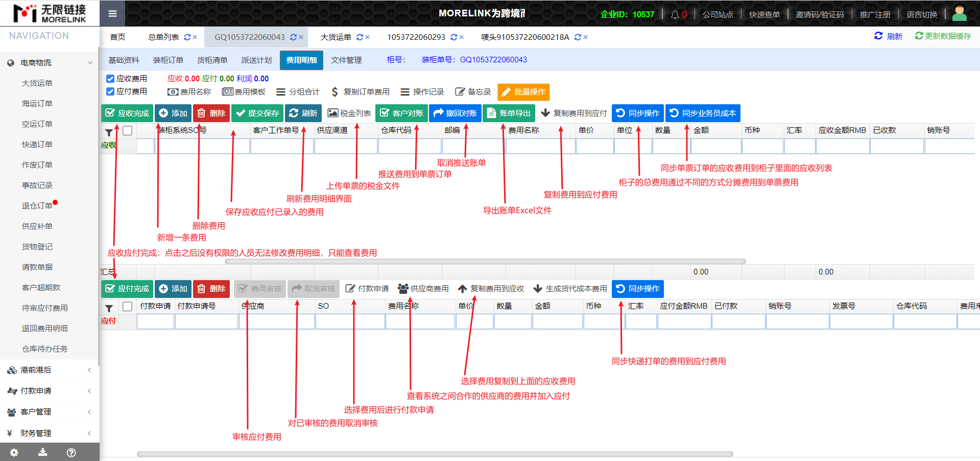Click the payable table filter funnel icon
This screenshot has width=980, height=461.
coord(109,308)
